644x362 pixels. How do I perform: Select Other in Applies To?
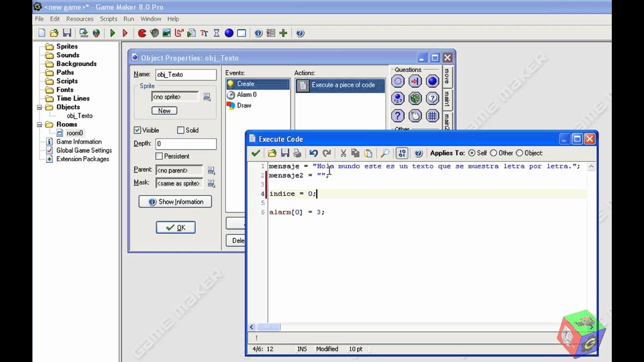[493, 153]
